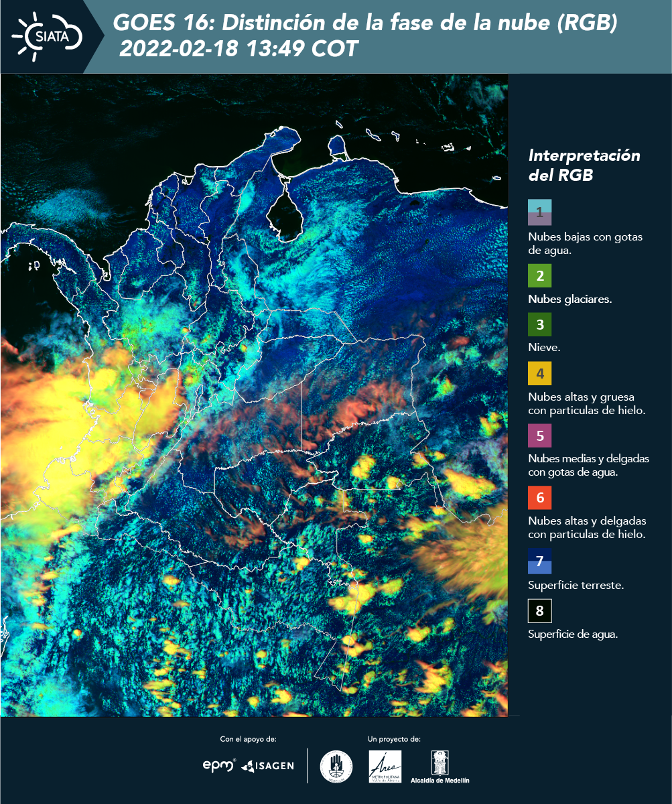The image size is (672, 804).
Task: Click the "Un proyecto de:" caption
Action: click(394, 740)
